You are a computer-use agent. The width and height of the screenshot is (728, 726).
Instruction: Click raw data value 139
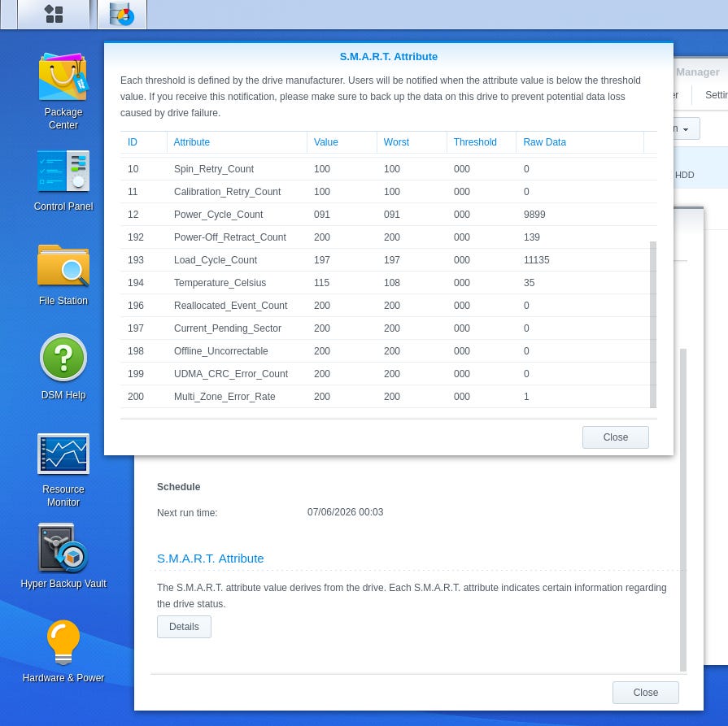click(532, 237)
